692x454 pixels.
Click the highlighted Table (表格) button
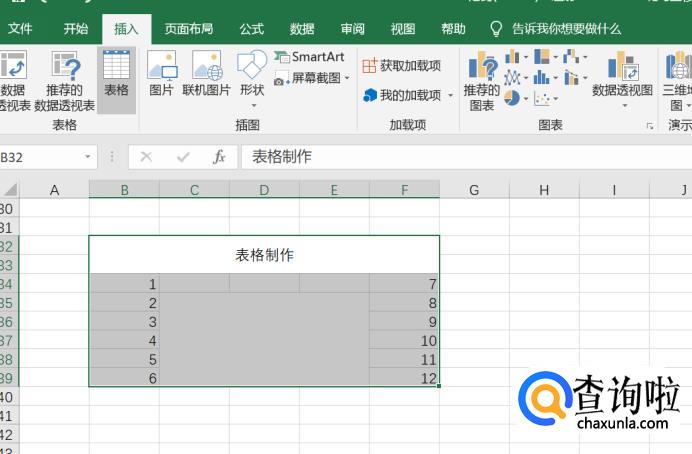117,80
